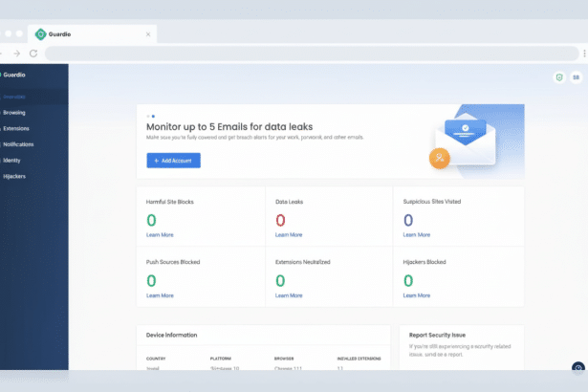Click the Add Account button

(x=173, y=161)
